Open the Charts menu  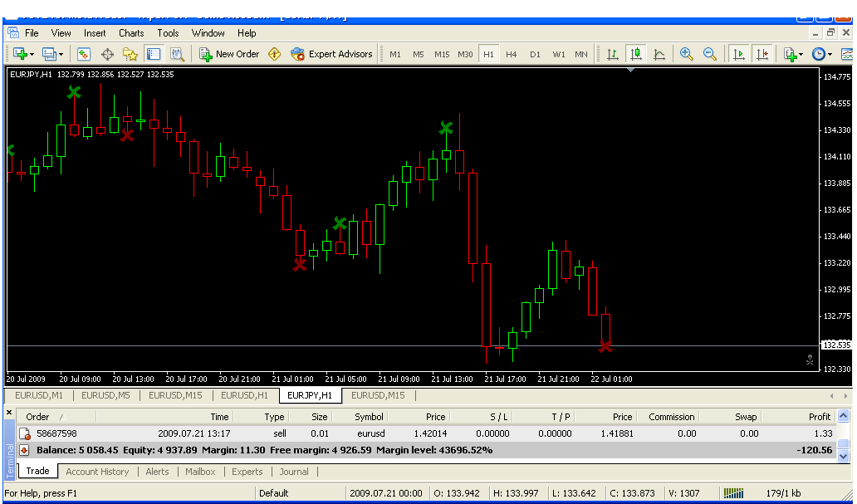pos(131,33)
